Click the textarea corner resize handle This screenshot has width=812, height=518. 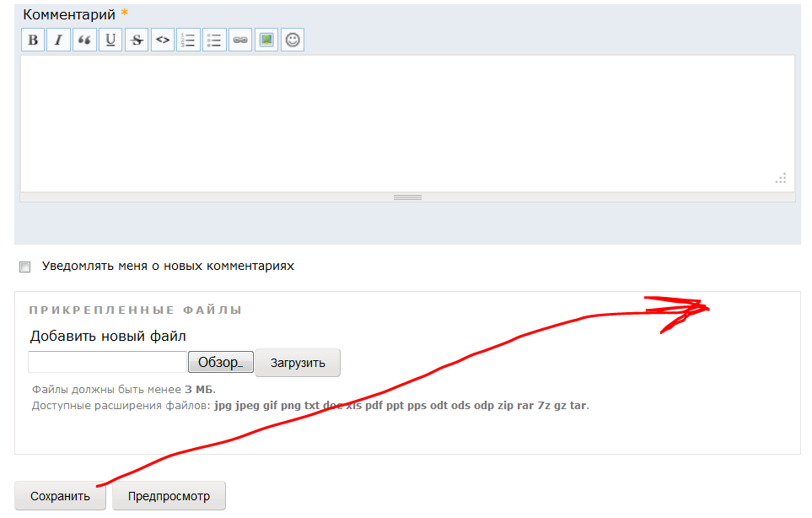(781, 178)
